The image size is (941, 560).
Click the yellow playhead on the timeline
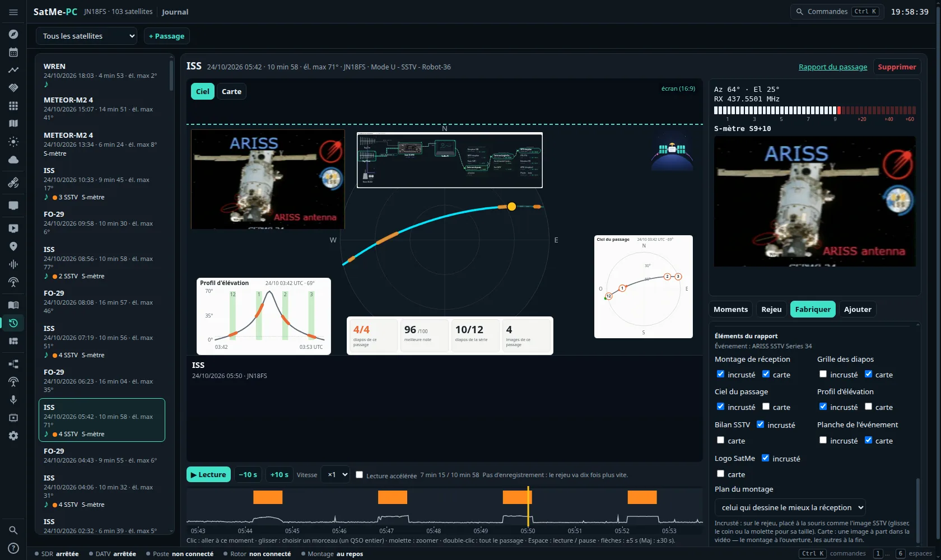[x=528, y=506]
